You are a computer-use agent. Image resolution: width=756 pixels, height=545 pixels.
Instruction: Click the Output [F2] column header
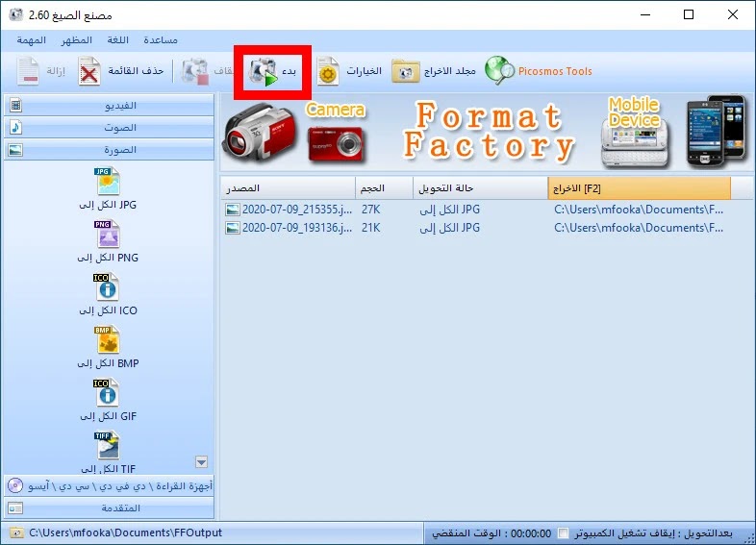coord(640,188)
